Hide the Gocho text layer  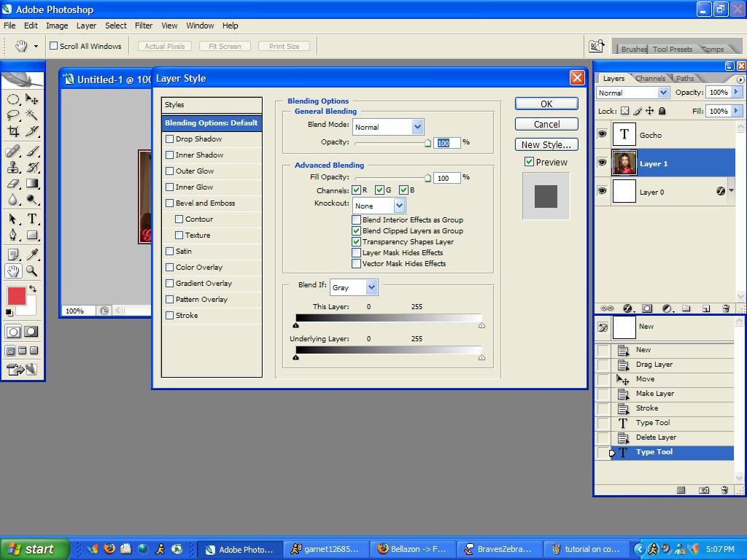(602, 135)
